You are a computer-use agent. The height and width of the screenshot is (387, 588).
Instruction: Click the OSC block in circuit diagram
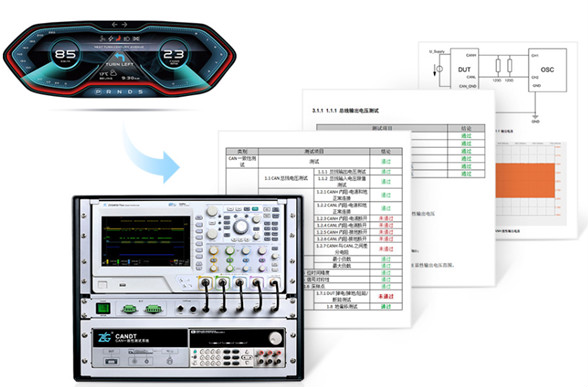pyautogui.click(x=547, y=69)
